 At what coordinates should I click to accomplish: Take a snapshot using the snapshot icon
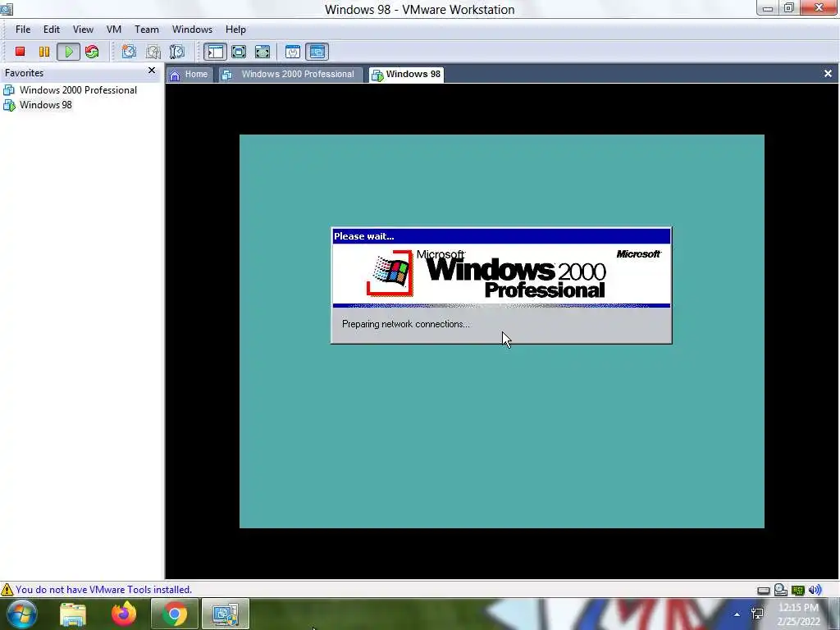(129, 52)
